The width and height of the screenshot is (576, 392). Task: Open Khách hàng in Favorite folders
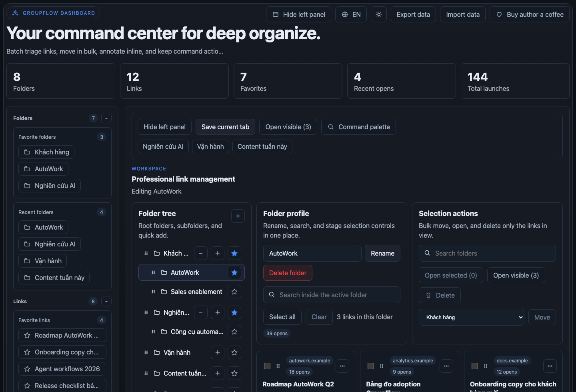coord(46,152)
